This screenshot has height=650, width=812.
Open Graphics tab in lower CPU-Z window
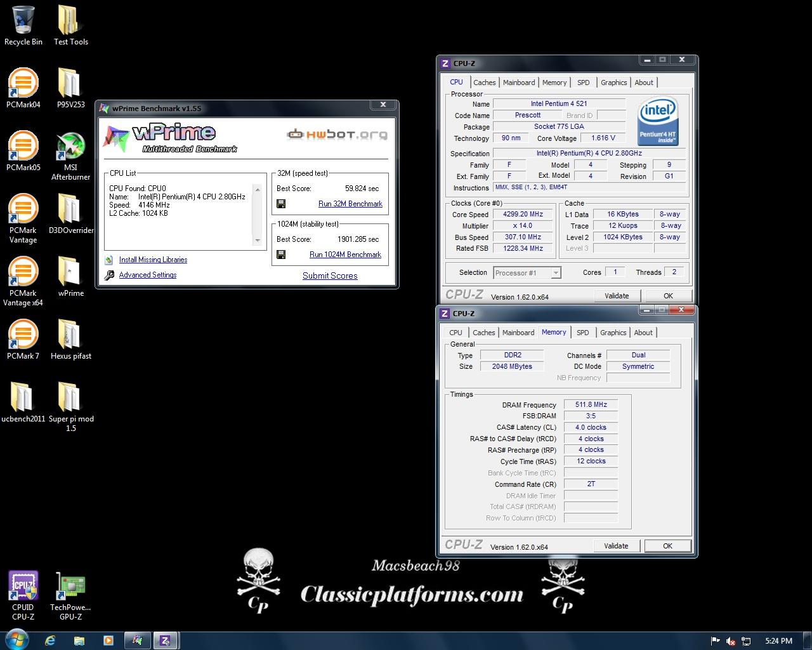tap(613, 333)
